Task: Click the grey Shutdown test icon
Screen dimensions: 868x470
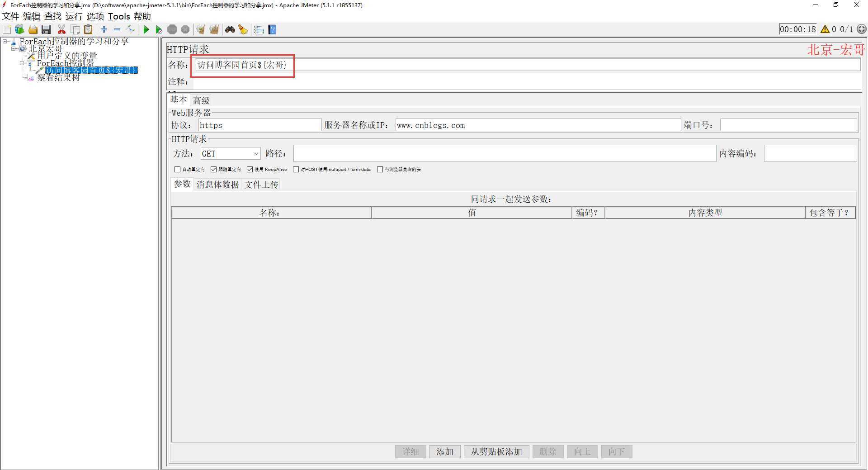Action: point(185,30)
